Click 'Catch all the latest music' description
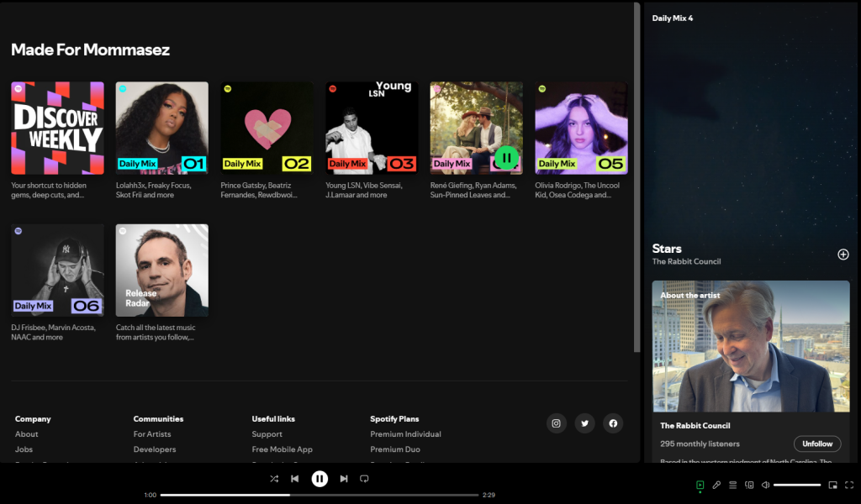This screenshot has width=861, height=504. coord(156,332)
